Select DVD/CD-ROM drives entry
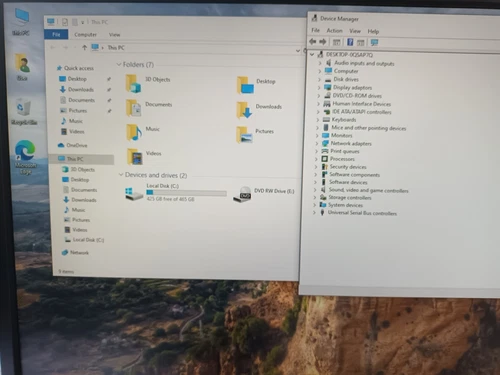 357,96
